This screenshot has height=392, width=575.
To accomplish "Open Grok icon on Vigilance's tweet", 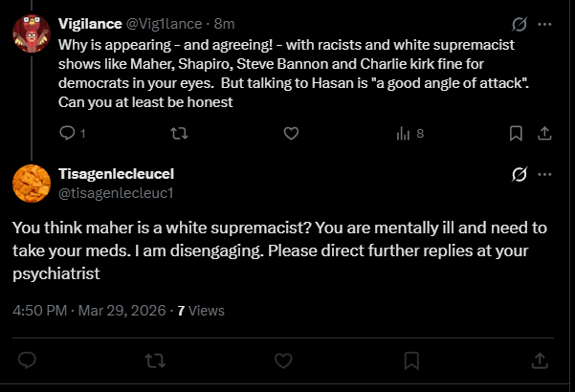I will [520, 24].
